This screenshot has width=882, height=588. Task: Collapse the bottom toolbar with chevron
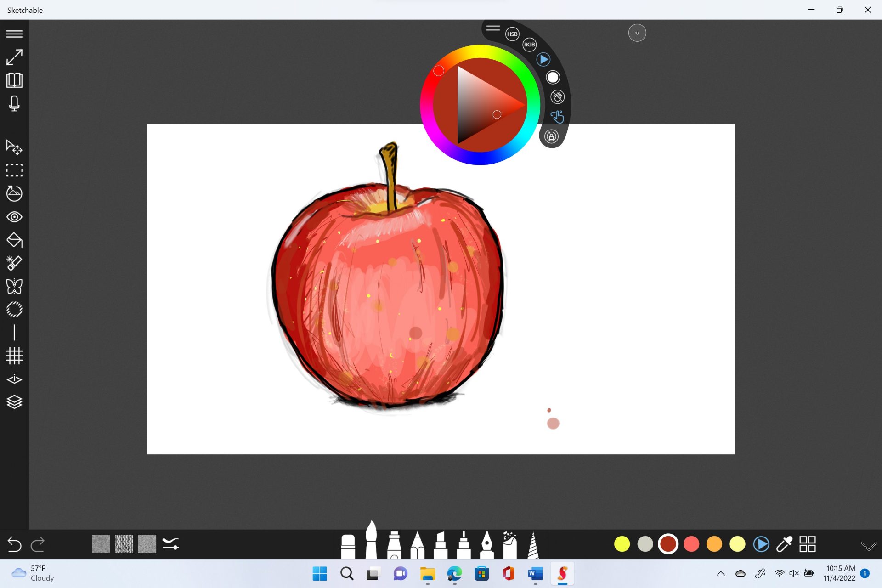point(868,546)
